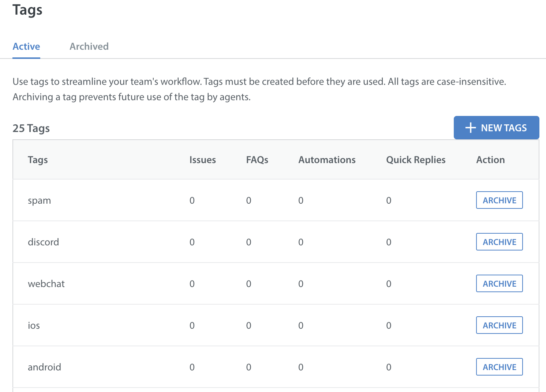
Task: Archive the android tag
Action: pyautogui.click(x=499, y=367)
